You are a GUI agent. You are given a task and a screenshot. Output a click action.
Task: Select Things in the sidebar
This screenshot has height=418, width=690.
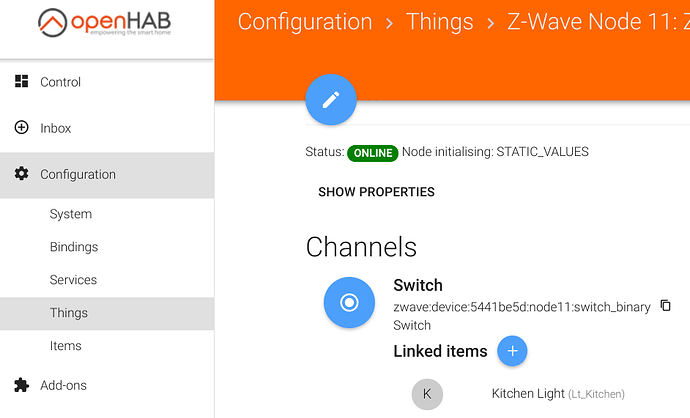(x=69, y=313)
